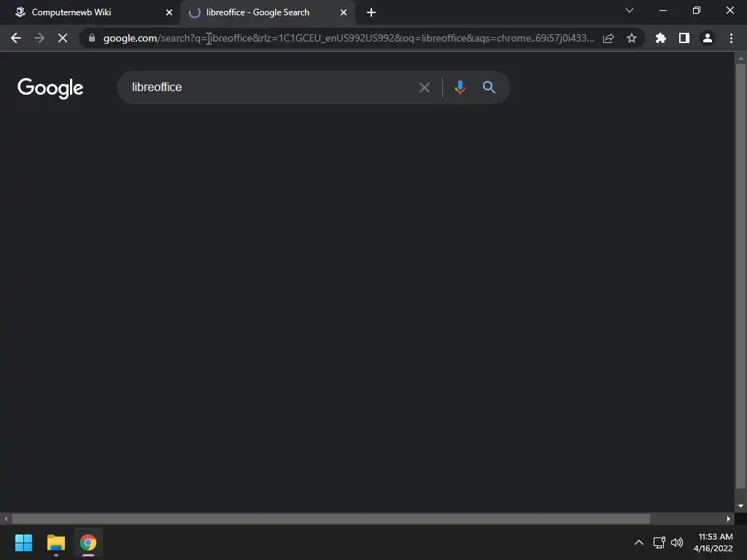
Task: Click the address bar URL
Action: pos(349,38)
